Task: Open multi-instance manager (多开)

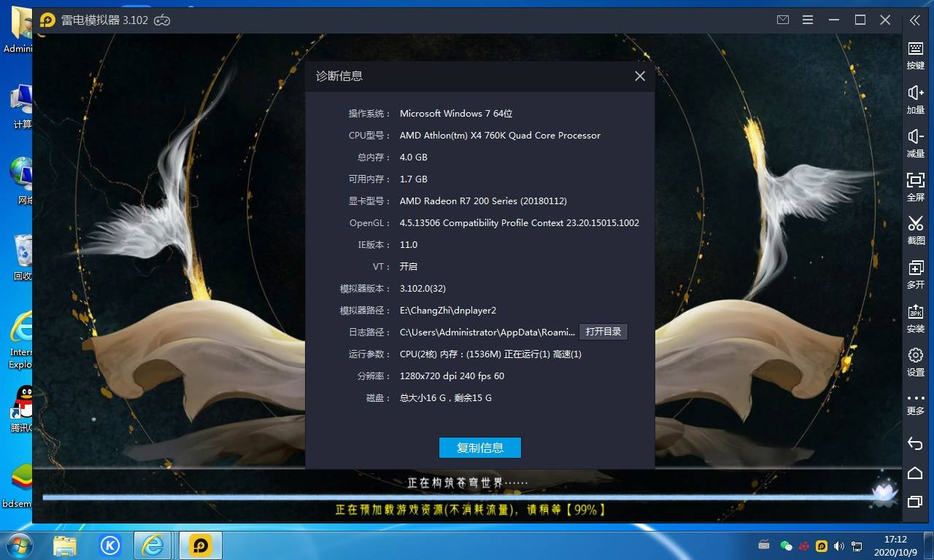Action: [x=915, y=273]
